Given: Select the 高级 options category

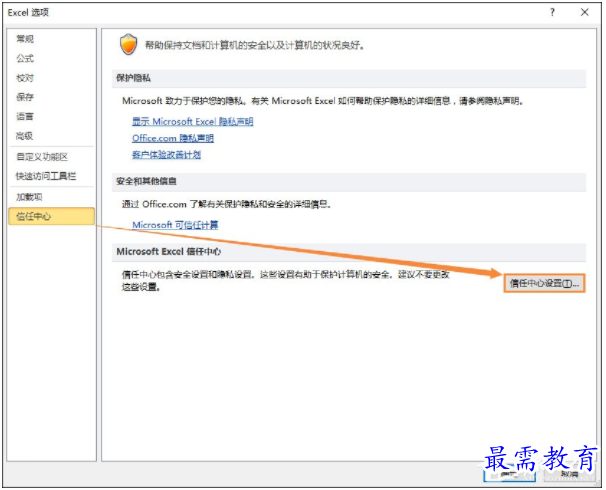Looking at the screenshot, I should click(25, 136).
